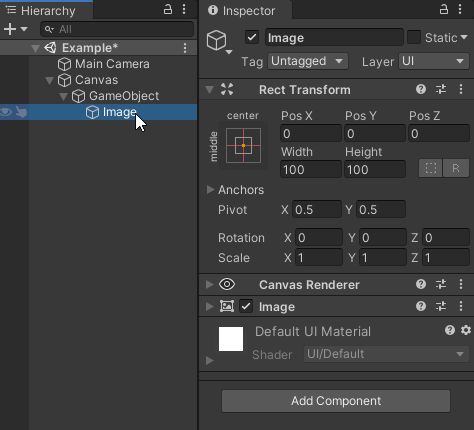Click the Pos Z field
The height and width of the screenshot is (430, 474).
click(439, 134)
